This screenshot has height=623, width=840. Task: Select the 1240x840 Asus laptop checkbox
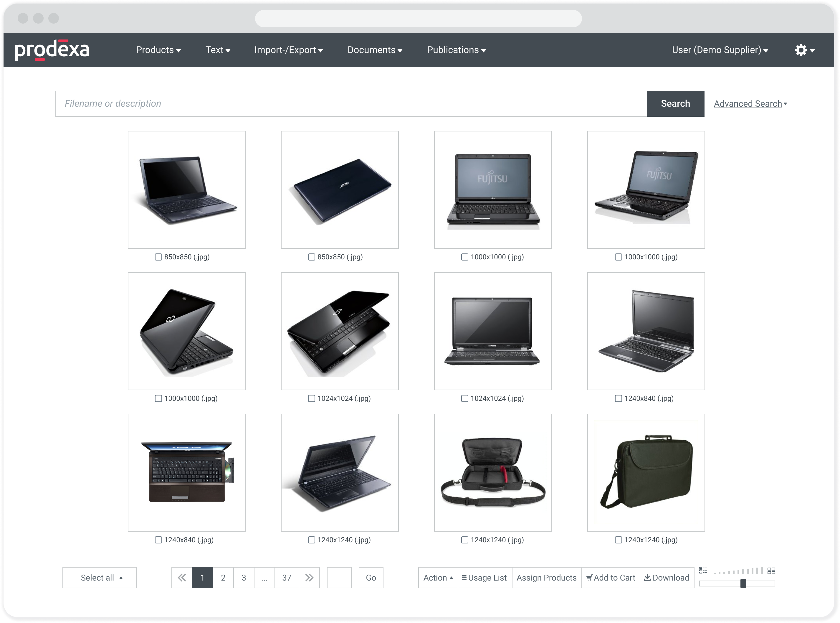click(x=158, y=540)
